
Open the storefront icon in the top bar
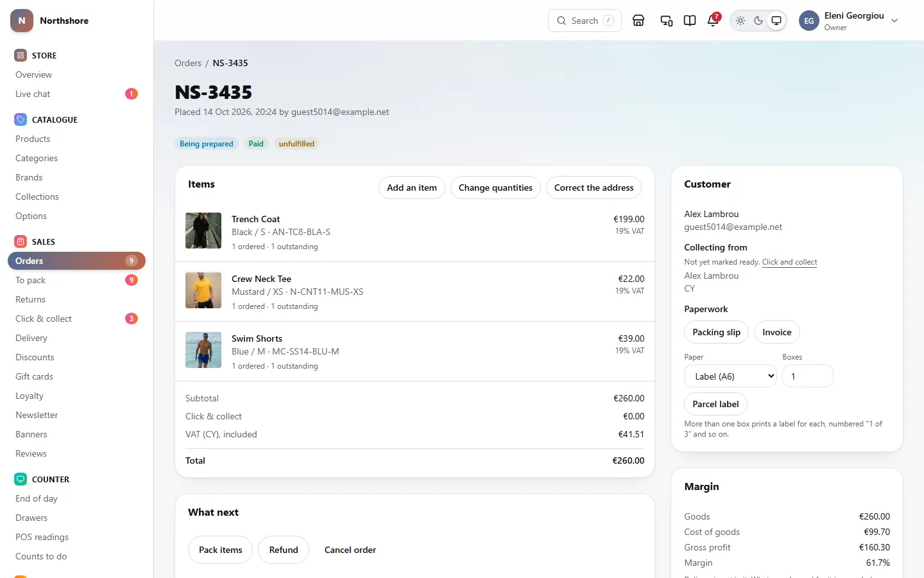click(x=638, y=21)
